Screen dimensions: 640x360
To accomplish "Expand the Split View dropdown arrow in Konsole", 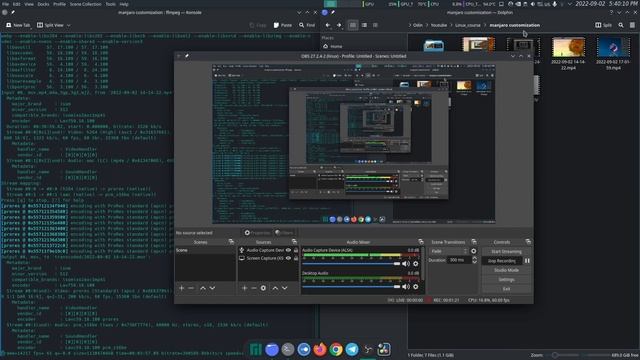I will [68, 25].
